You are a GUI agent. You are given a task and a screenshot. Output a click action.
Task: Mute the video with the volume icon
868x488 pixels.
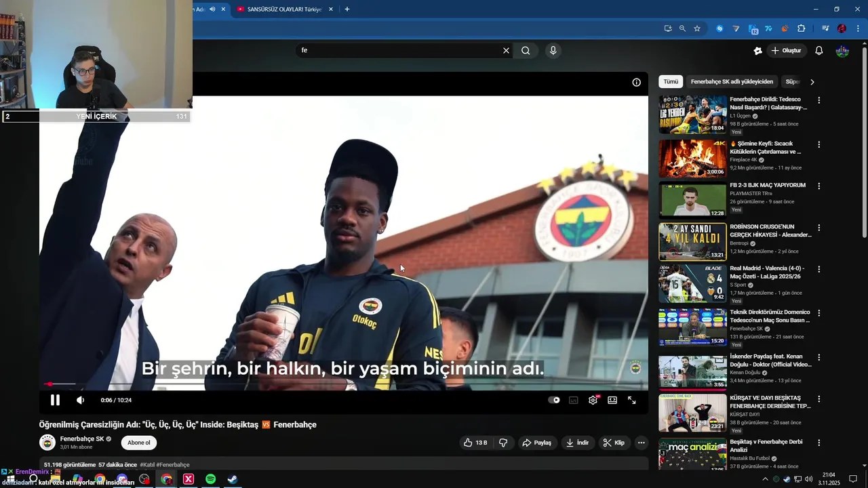[80, 400]
